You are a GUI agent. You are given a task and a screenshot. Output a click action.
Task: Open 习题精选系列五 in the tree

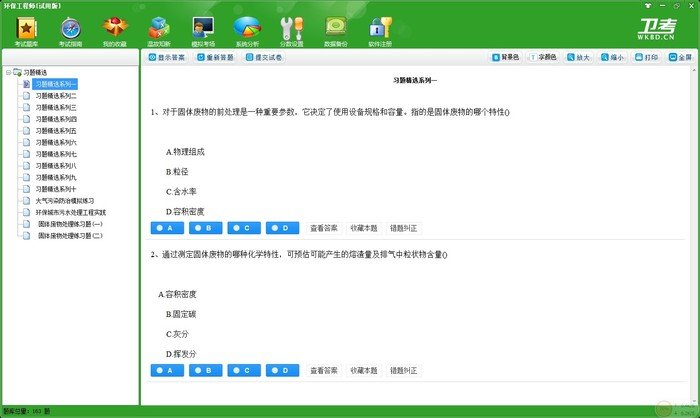point(56,130)
